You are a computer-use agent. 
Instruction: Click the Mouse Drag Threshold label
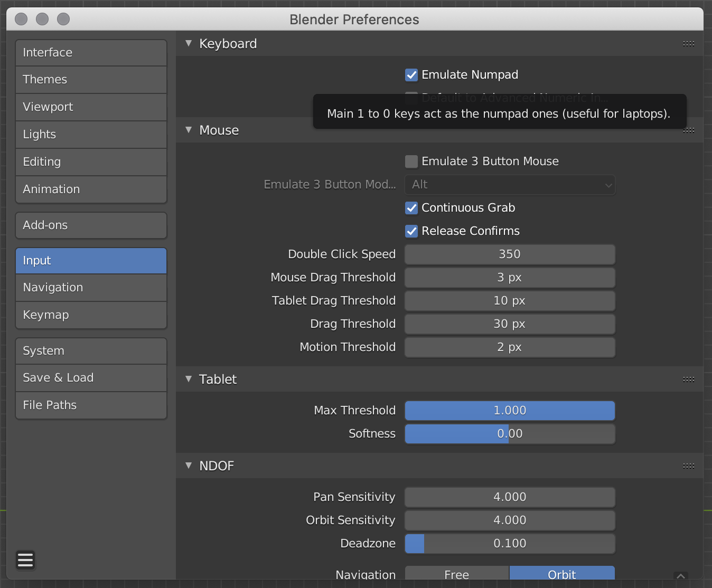point(333,278)
